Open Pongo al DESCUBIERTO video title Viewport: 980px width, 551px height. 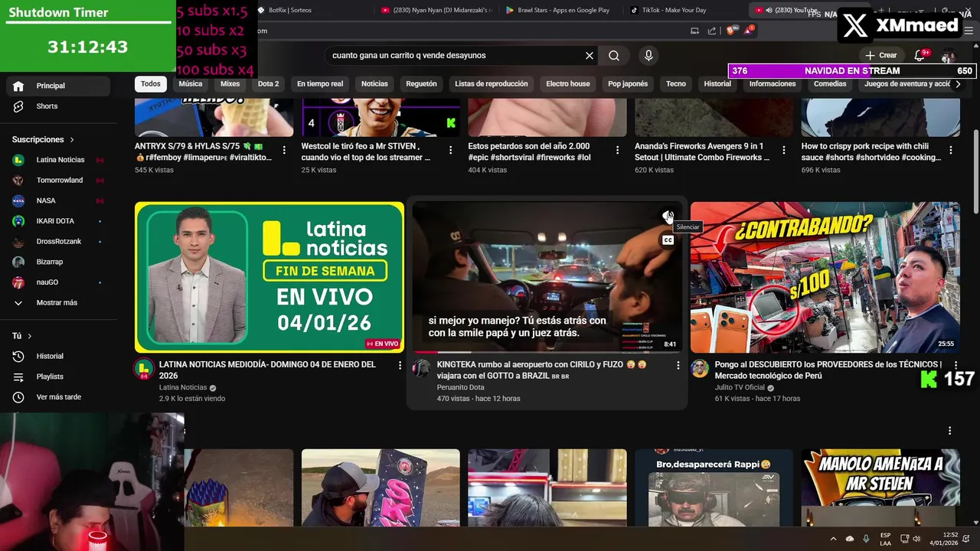[828, 370]
